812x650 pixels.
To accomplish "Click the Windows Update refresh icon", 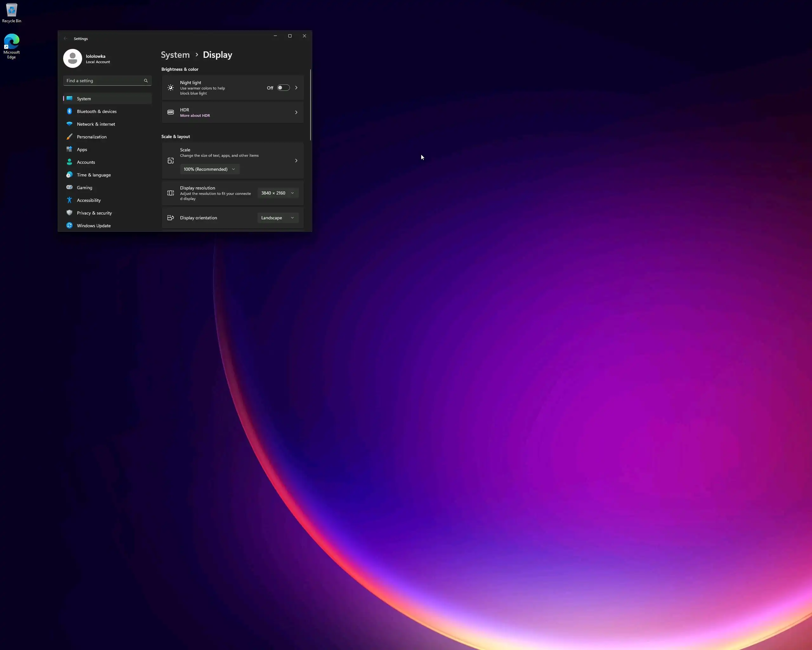I will [69, 225].
